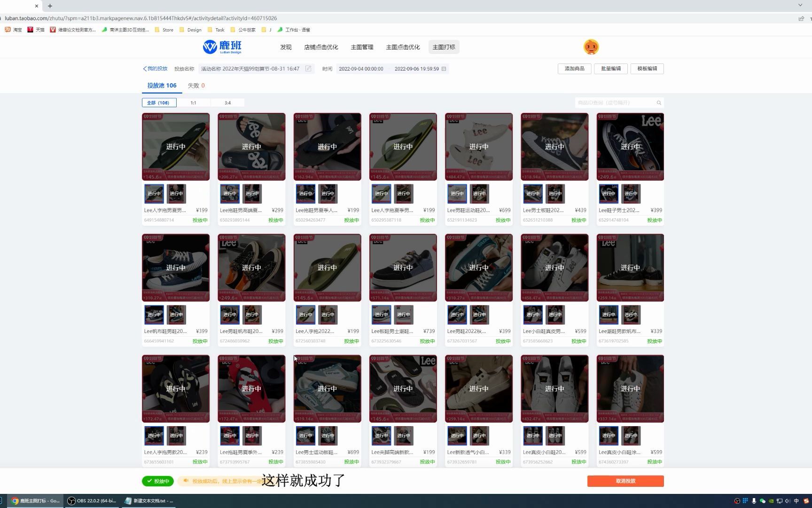Open main image of Lee真皮小白鞋涂 ¥599
The image size is (812, 508).
pyautogui.click(x=630, y=389)
